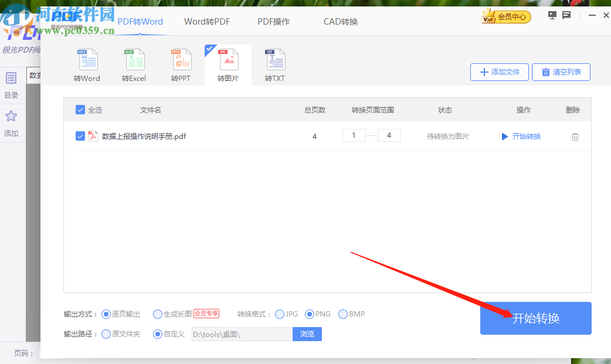This screenshot has width=611, height=364.
Task: Click the 待转换为图片 status text
Action: [448, 137]
